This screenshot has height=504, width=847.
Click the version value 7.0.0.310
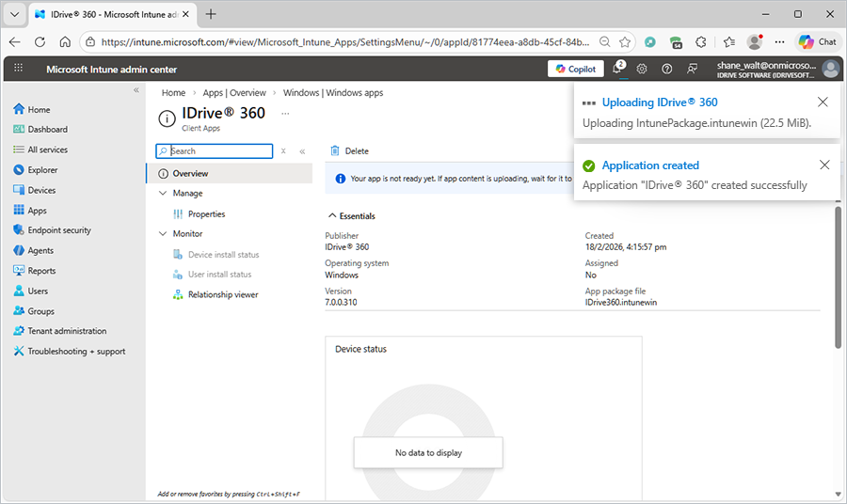click(x=341, y=303)
